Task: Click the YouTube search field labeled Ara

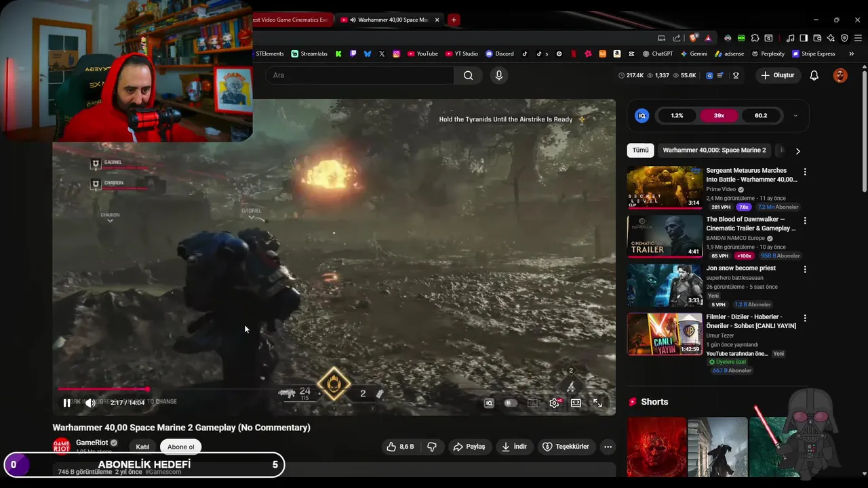Action: [x=359, y=75]
